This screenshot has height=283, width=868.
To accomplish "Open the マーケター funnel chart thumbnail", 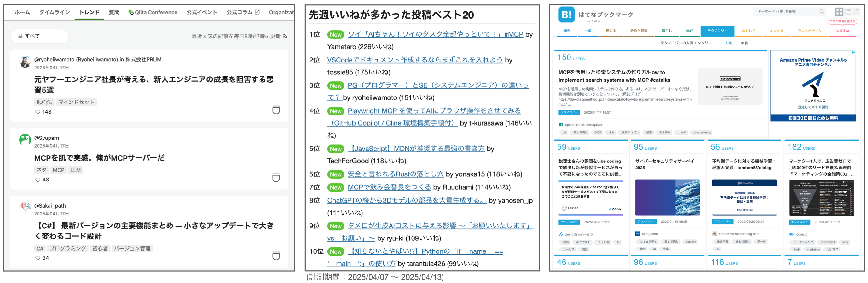I will click(x=821, y=198).
